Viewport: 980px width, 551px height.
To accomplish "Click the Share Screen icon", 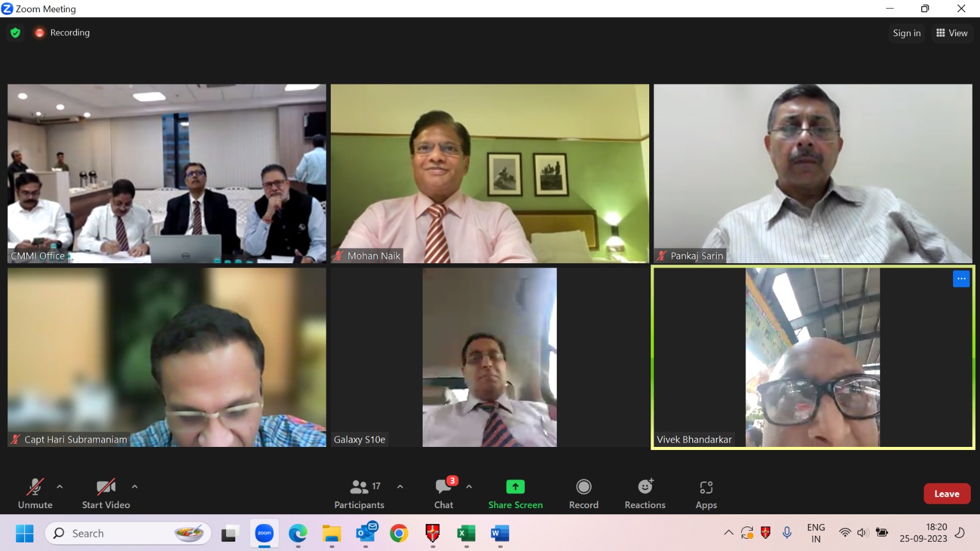I will [515, 487].
